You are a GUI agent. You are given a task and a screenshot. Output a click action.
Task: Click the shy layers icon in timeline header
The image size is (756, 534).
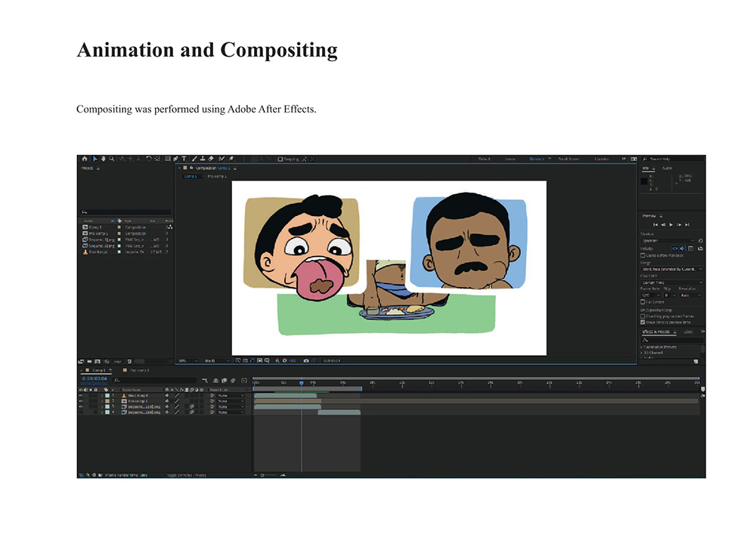tap(216, 381)
